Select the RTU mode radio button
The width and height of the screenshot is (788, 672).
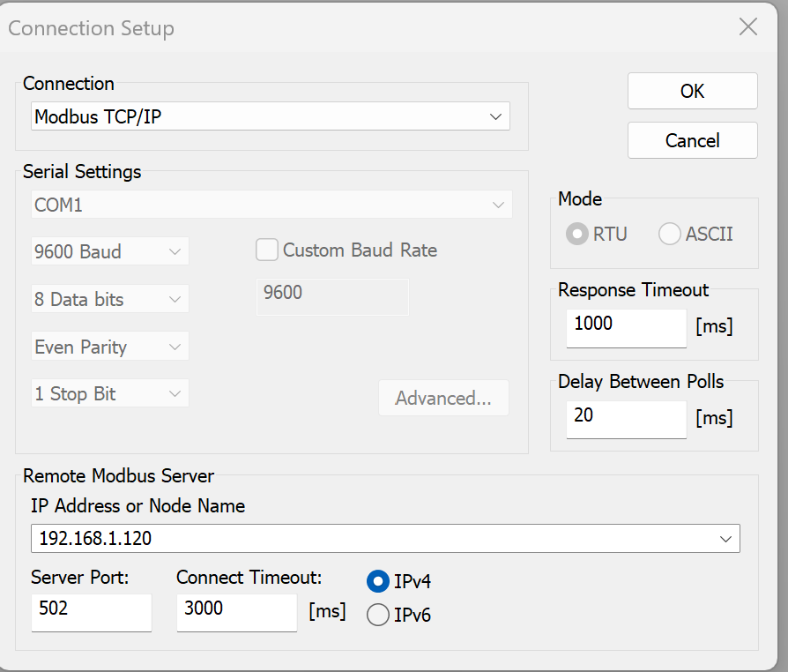coord(577,235)
